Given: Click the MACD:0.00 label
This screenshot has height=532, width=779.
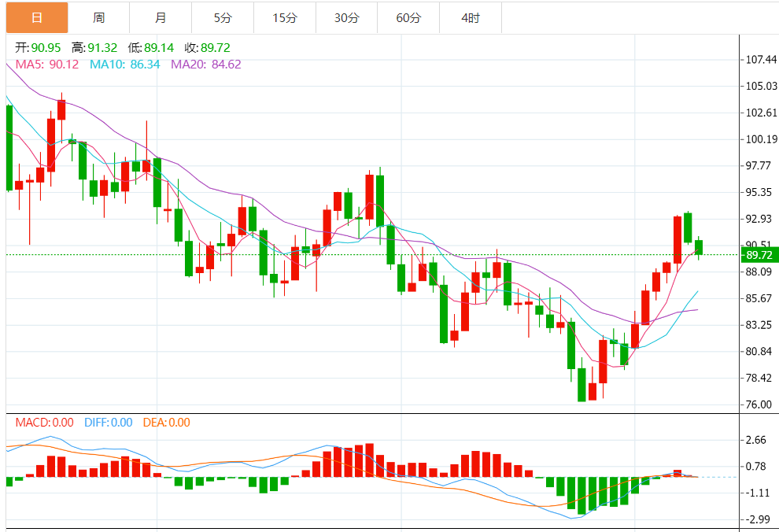Looking at the screenshot, I should (x=44, y=423).
